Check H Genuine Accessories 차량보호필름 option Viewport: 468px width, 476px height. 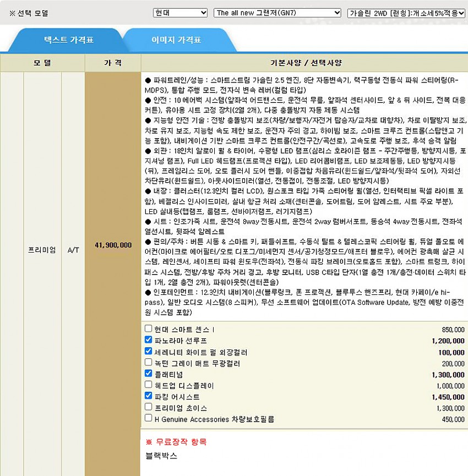click(x=148, y=418)
